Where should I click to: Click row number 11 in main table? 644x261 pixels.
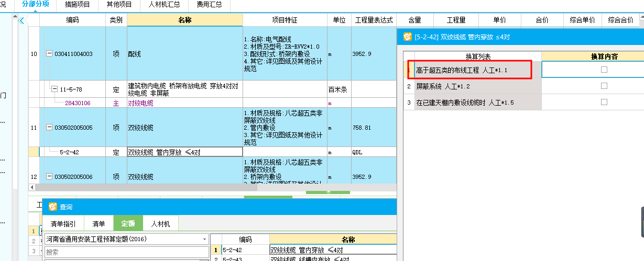pos(34,128)
